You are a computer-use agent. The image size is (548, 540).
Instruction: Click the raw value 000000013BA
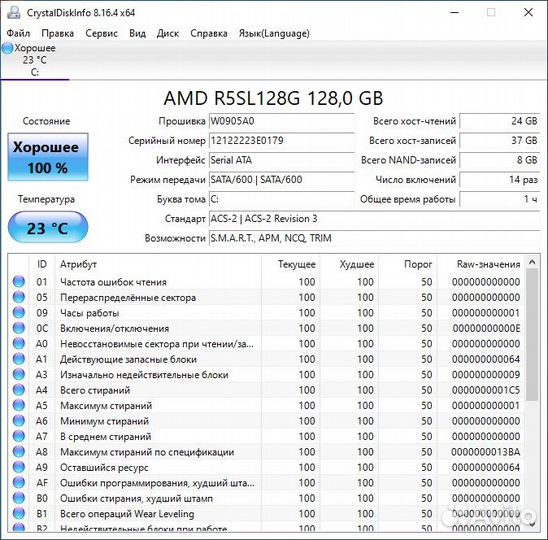[x=486, y=452]
